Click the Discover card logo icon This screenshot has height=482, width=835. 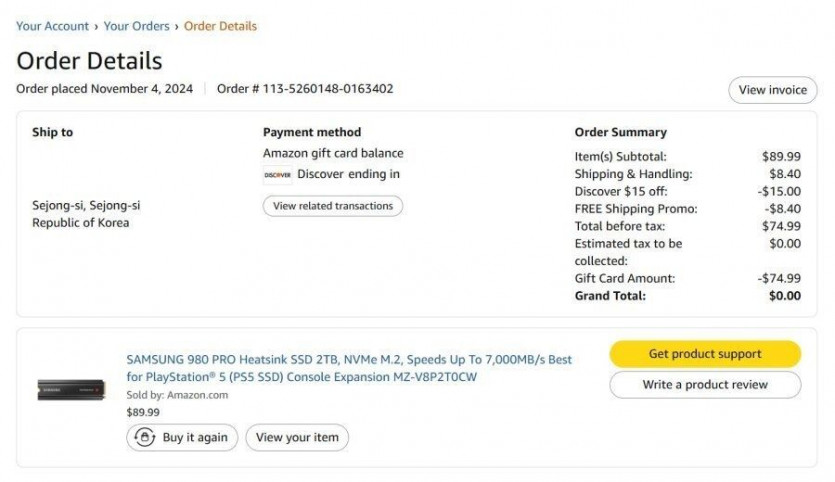click(277, 175)
